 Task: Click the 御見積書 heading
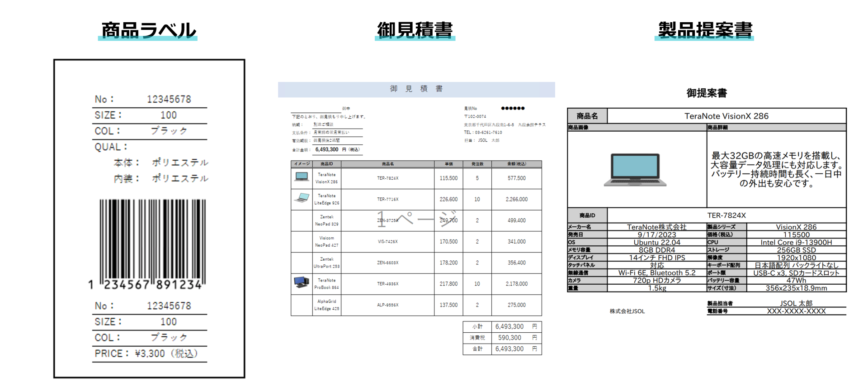tap(415, 30)
